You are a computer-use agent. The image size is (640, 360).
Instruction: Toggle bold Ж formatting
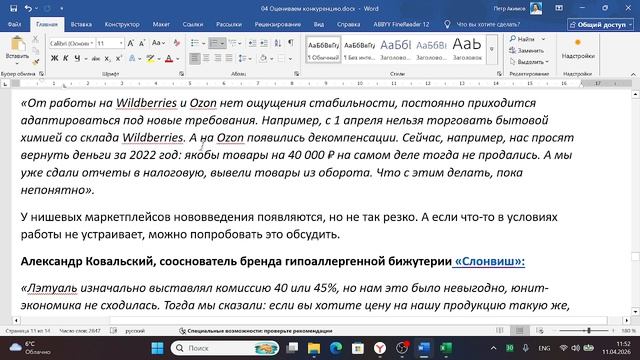[x=54, y=59]
